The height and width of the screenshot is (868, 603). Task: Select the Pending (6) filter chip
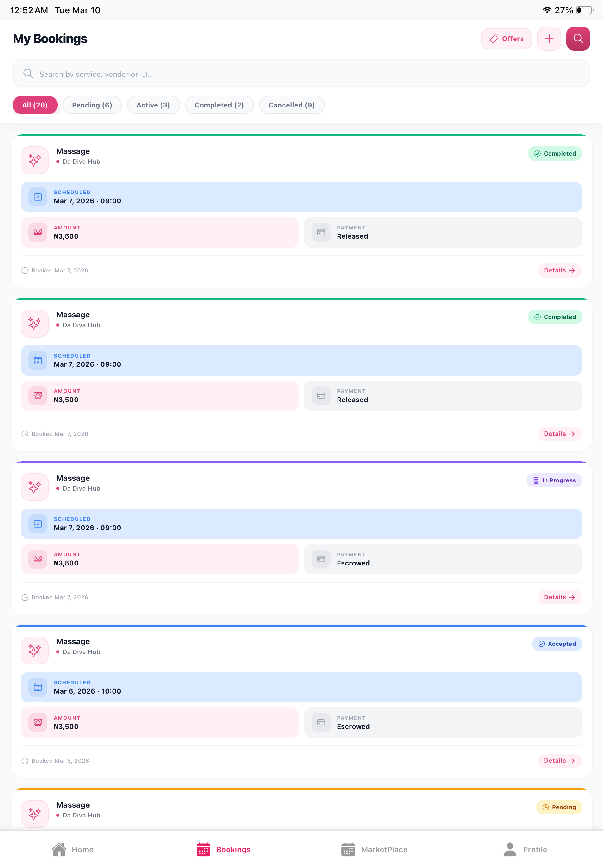(92, 105)
